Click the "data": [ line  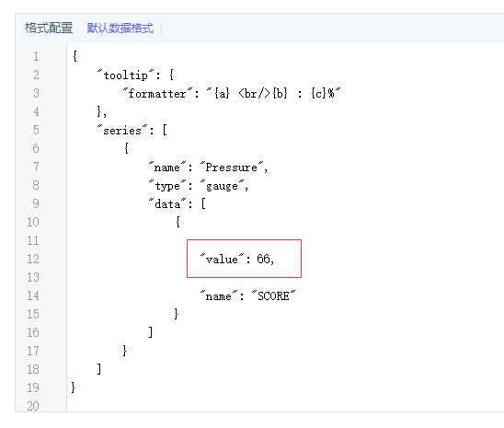pos(177,203)
